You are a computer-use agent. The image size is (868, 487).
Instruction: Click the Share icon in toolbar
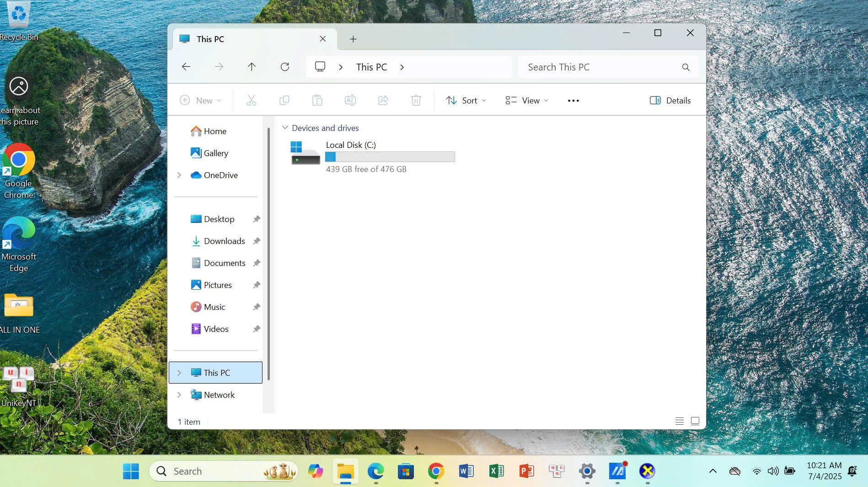pyautogui.click(x=383, y=100)
